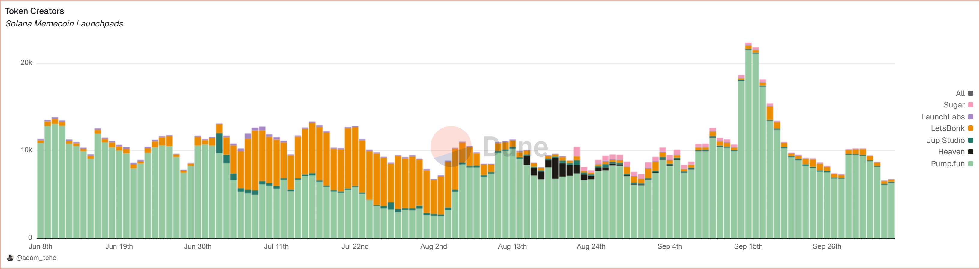
Task: Toggle the Sugar series legend entry
Action: tap(958, 105)
